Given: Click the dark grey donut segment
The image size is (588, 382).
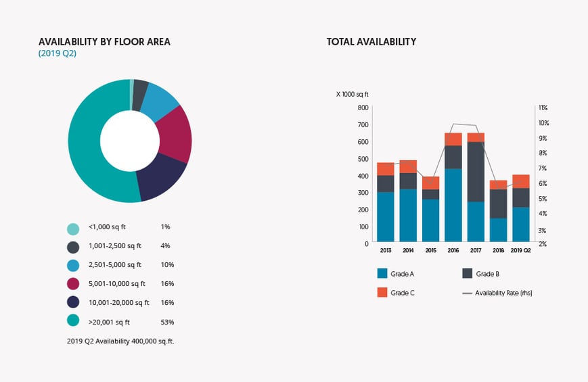Looking at the screenshot, I should pos(140,95).
